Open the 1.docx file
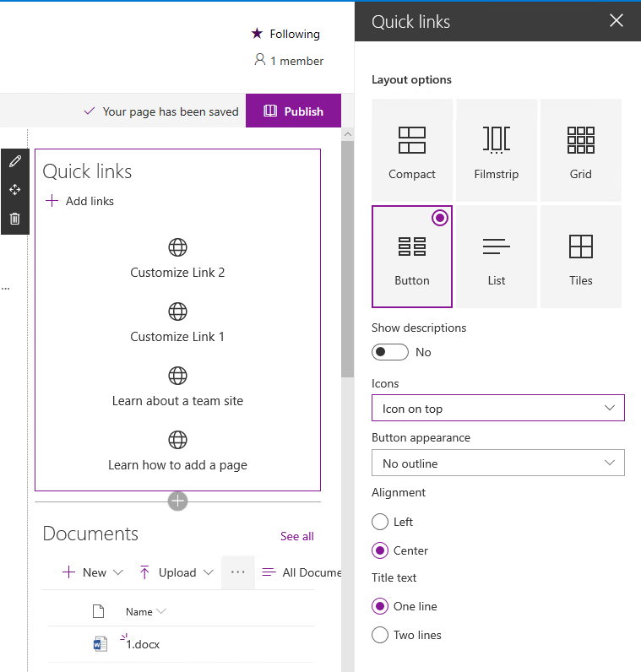Viewport: 641px width, 672px height. point(143,644)
